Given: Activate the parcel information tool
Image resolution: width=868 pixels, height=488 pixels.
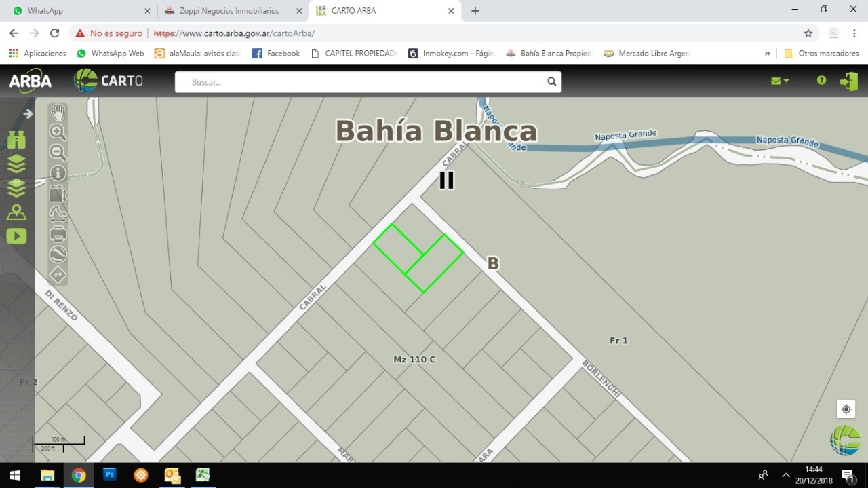Looking at the screenshot, I should click(58, 173).
